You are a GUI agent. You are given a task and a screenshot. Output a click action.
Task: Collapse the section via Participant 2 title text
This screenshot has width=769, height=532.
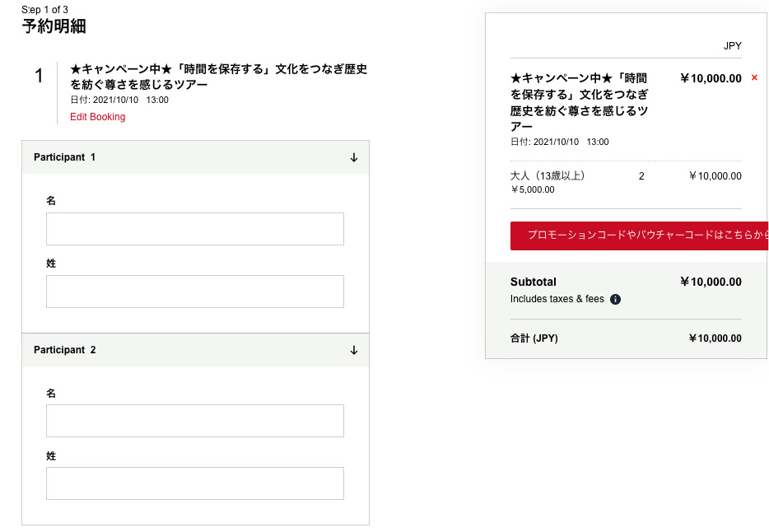point(65,350)
